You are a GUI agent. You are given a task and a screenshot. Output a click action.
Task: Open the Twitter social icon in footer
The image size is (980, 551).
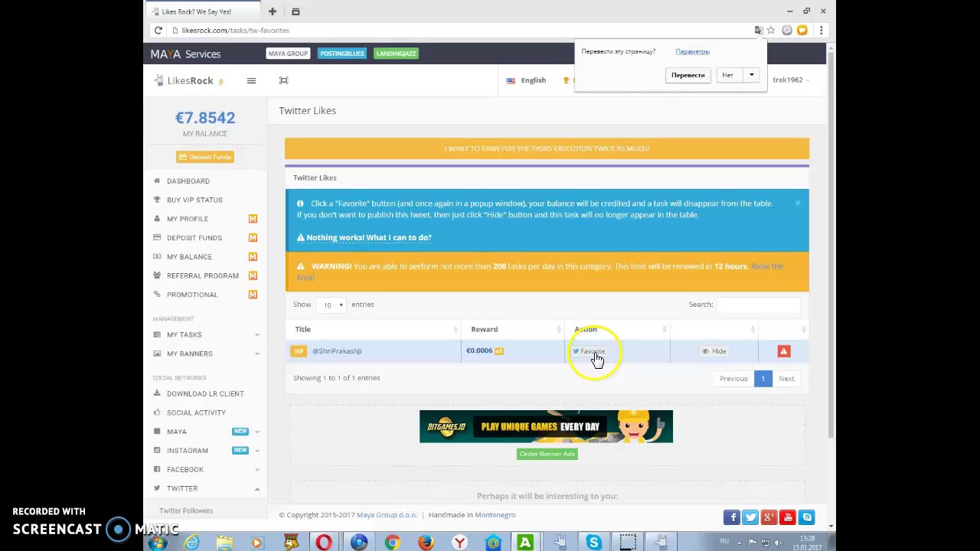(x=750, y=517)
